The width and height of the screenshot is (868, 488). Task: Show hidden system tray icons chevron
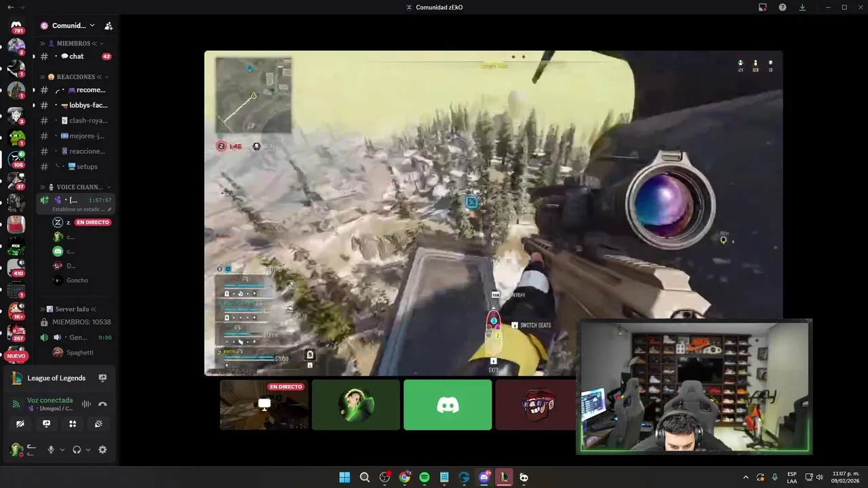(x=746, y=477)
